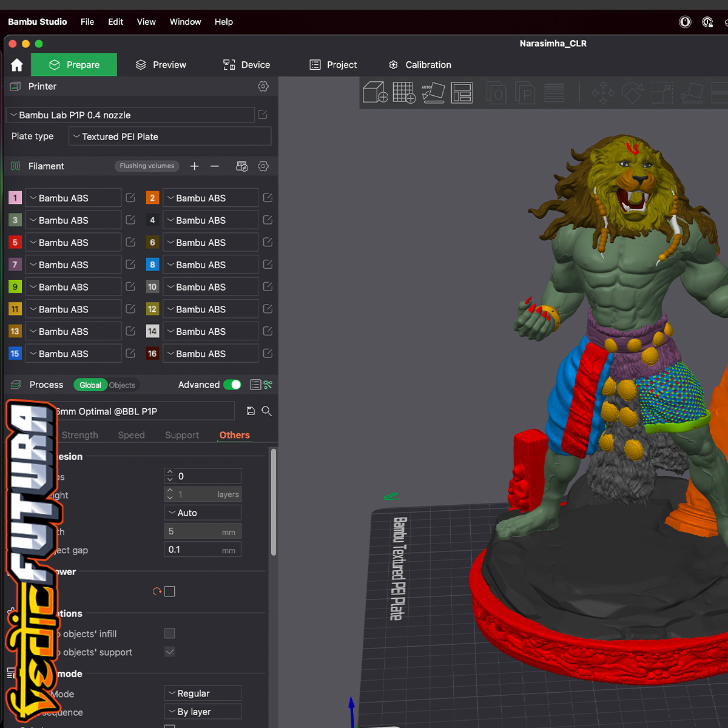
Task: Click the Flushing volumes button
Action: [147, 166]
